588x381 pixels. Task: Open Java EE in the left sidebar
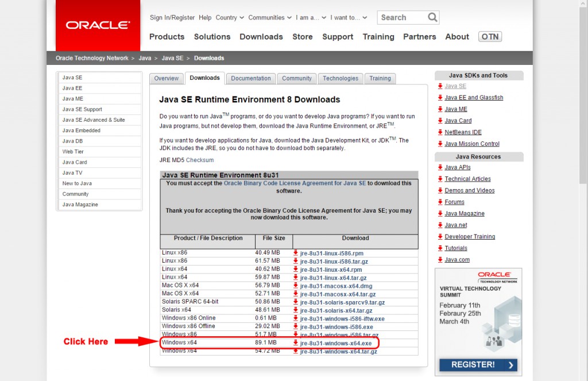[100, 88]
